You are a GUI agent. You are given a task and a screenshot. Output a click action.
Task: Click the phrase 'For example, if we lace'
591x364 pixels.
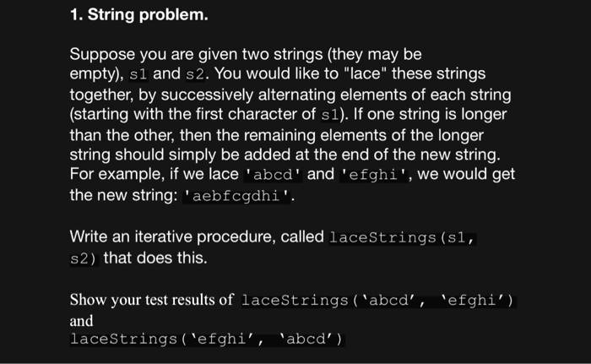click(155, 174)
